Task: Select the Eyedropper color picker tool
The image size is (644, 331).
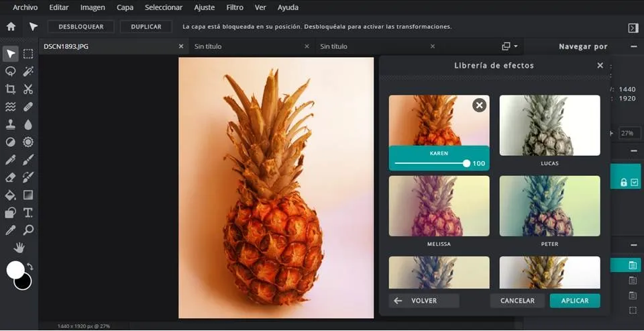Action: click(x=11, y=230)
